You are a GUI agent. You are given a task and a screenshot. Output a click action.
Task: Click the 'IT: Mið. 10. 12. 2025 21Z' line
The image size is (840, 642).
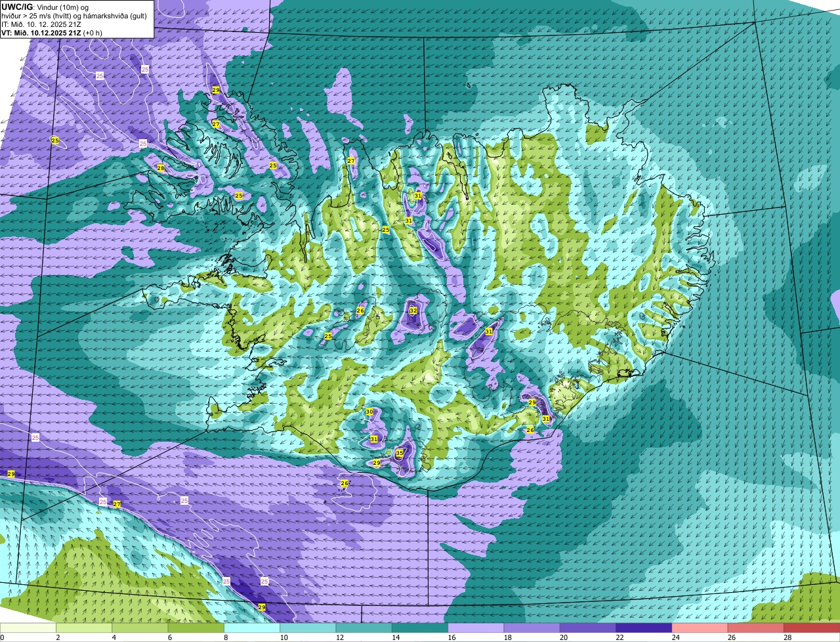[x=41, y=24]
